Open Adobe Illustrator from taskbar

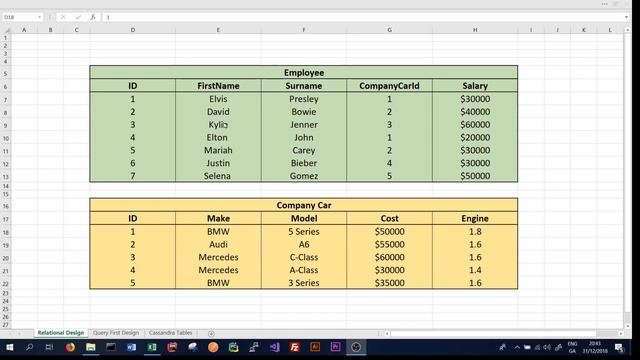[315, 347]
